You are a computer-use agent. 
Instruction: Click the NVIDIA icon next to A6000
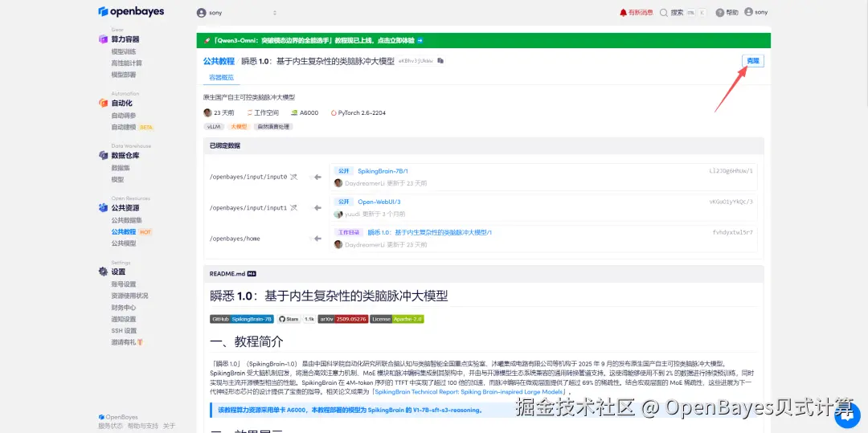[x=294, y=112]
